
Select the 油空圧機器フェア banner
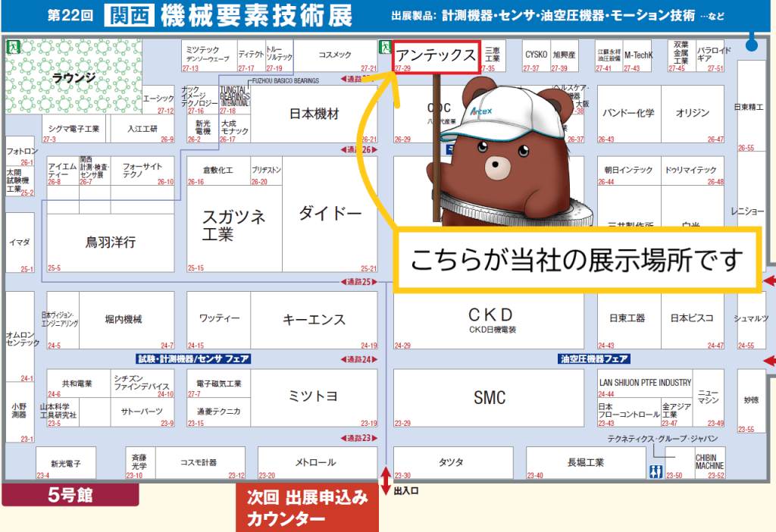click(x=594, y=359)
